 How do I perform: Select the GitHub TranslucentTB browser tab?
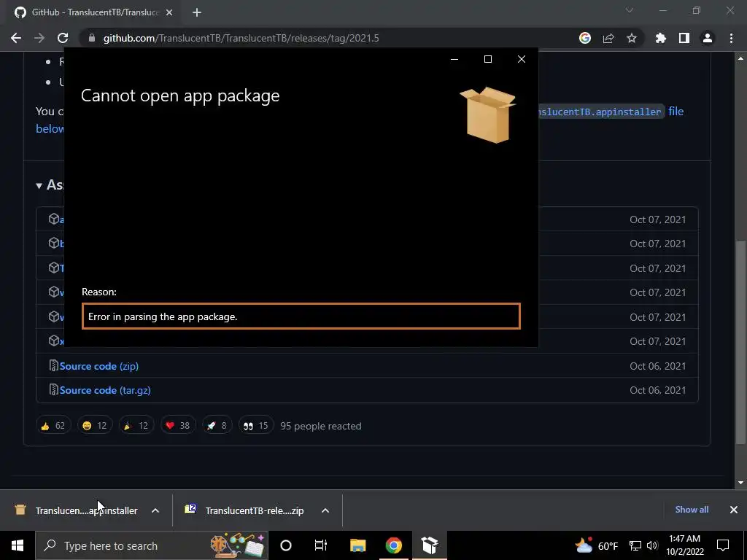click(94, 12)
